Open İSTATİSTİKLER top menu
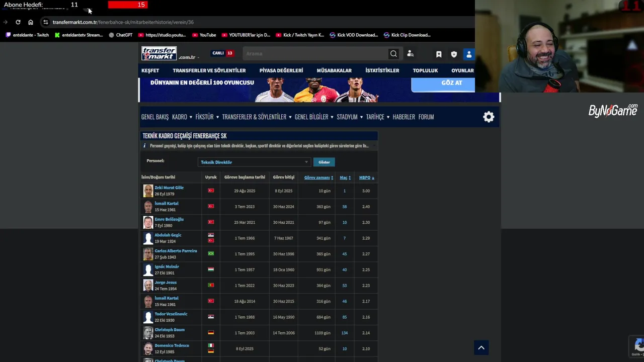The image size is (644, 362). 382,70
